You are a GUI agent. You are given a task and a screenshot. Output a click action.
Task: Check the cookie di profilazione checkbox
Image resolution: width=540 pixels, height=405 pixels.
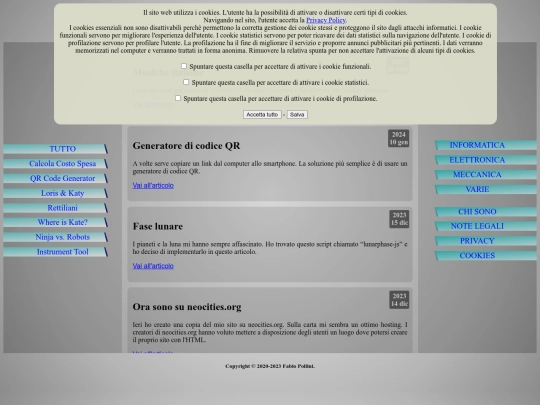(x=178, y=98)
